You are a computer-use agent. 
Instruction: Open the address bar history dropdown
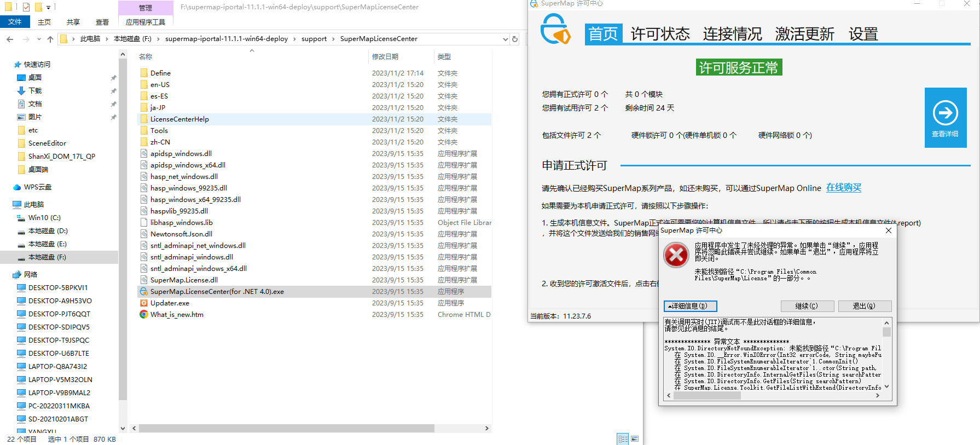505,39
